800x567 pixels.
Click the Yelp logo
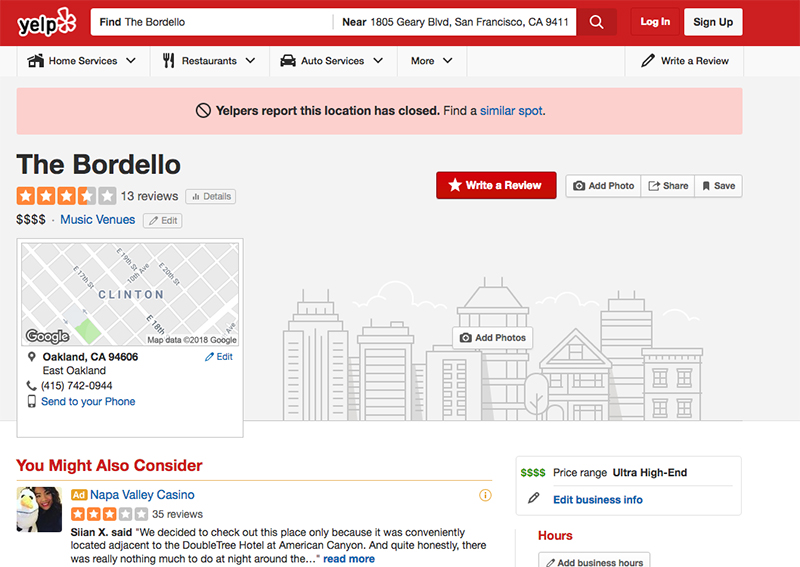(46, 22)
